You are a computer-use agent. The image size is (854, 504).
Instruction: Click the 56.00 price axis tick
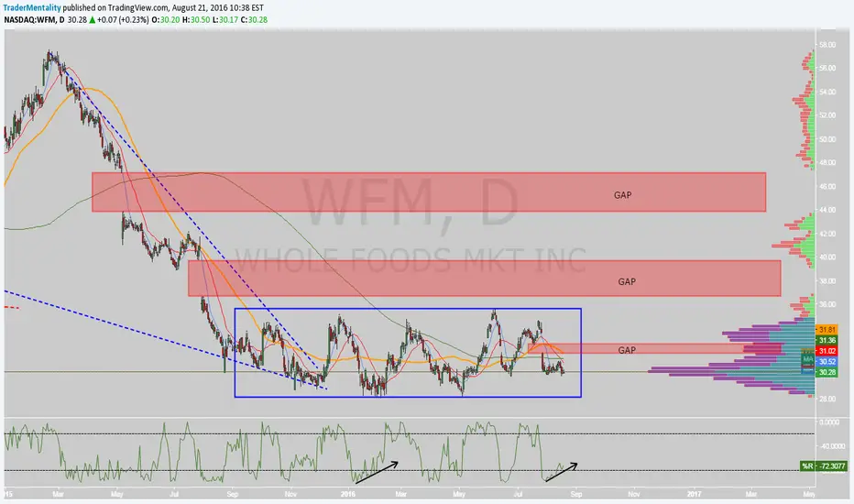pyautogui.click(x=827, y=68)
